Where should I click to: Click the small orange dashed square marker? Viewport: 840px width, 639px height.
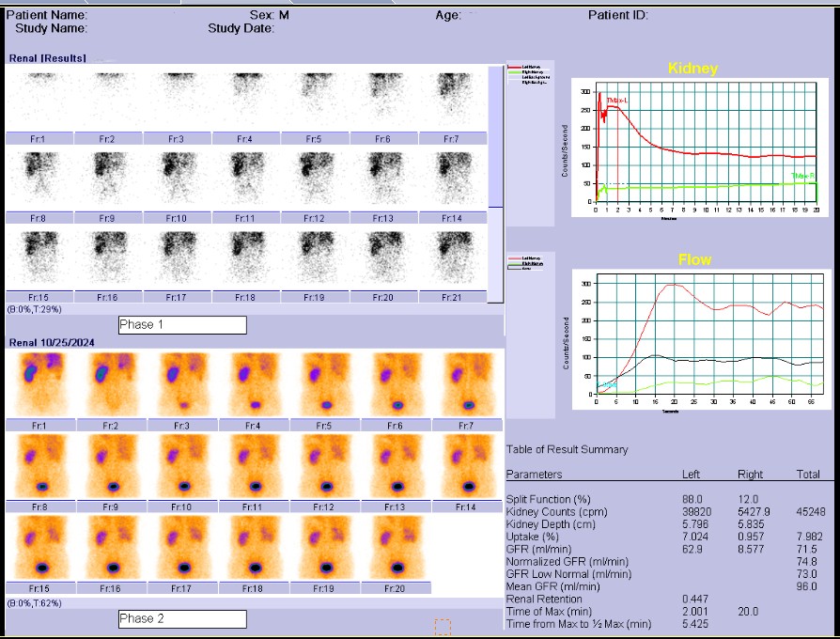(x=443, y=626)
